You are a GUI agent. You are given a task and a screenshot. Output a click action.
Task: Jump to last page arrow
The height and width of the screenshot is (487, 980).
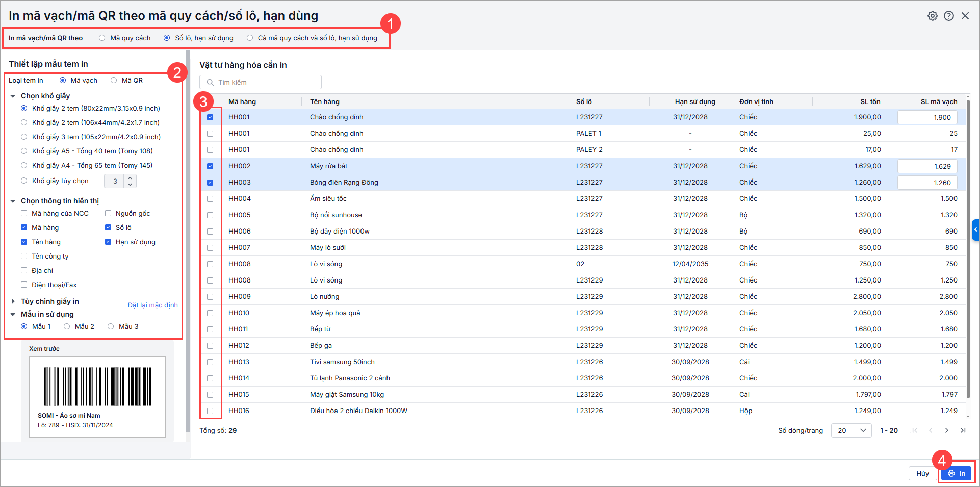[x=963, y=430]
